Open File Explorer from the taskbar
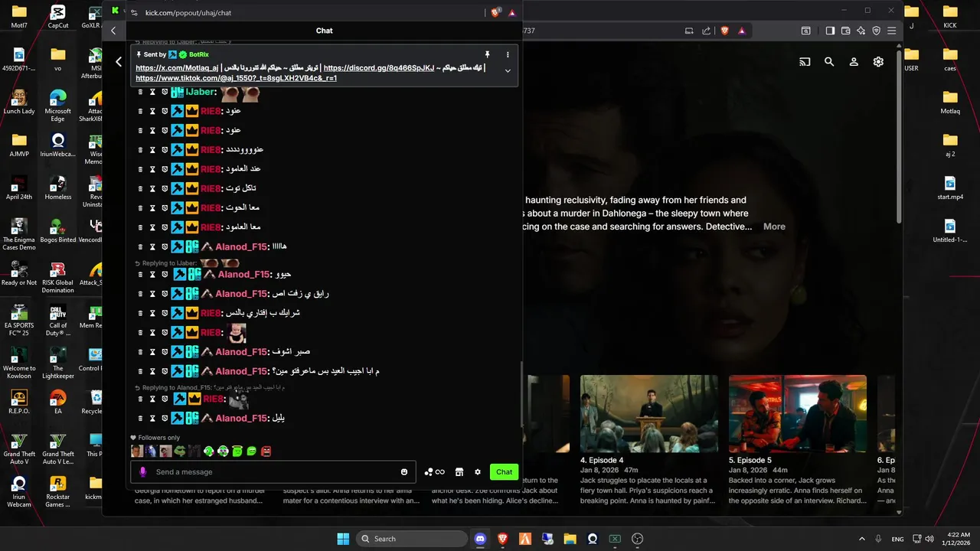This screenshot has height=551, width=980. click(570, 539)
